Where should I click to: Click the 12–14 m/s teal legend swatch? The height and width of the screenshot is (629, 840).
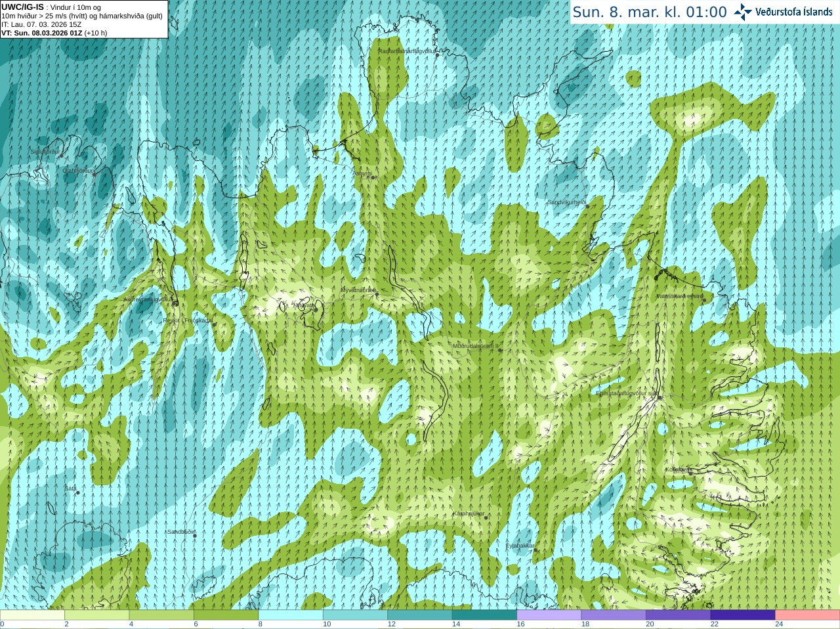420,615
